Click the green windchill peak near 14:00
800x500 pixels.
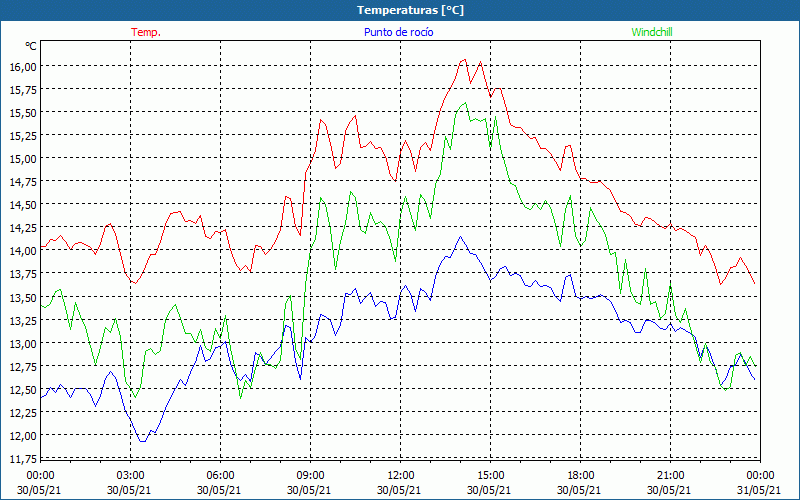465,103
